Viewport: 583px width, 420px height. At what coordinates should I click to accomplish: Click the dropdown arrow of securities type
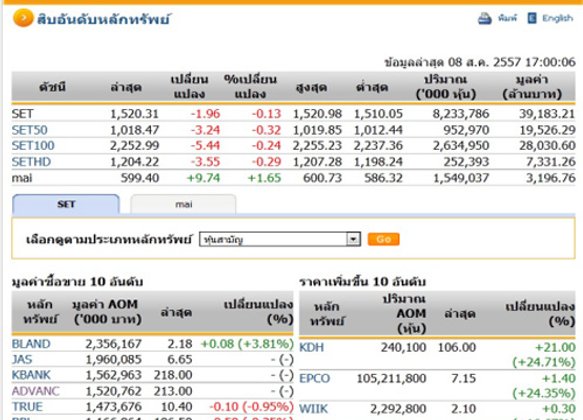(353, 239)
